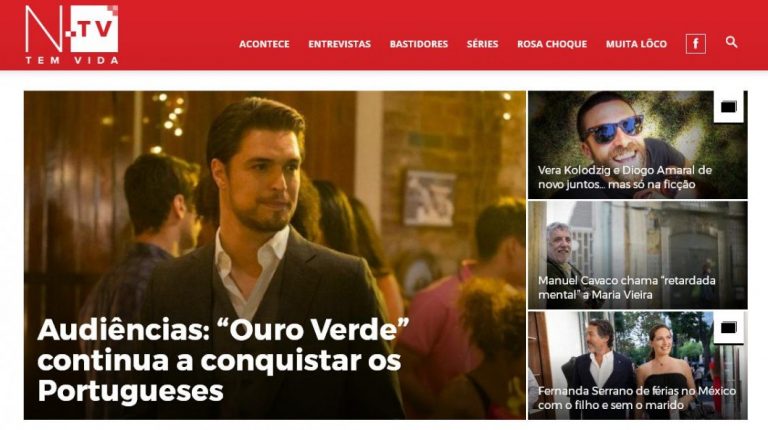
Task: Read Vera Kolodzig e Diogo Amaral article
Action: 624,177
